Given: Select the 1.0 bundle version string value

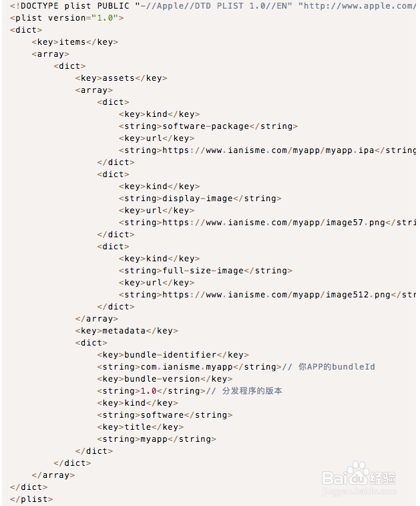Looking at the screenshot, I should tap(149, 391).
